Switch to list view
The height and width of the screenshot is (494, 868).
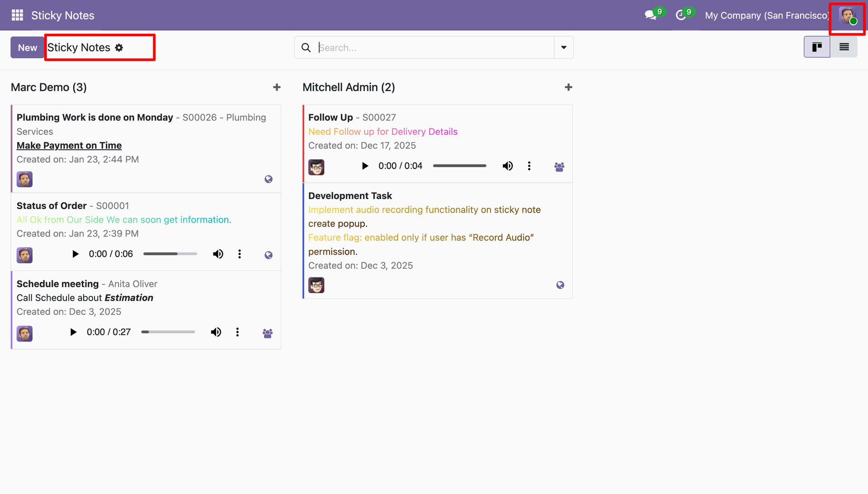click(x=844, y=47)
